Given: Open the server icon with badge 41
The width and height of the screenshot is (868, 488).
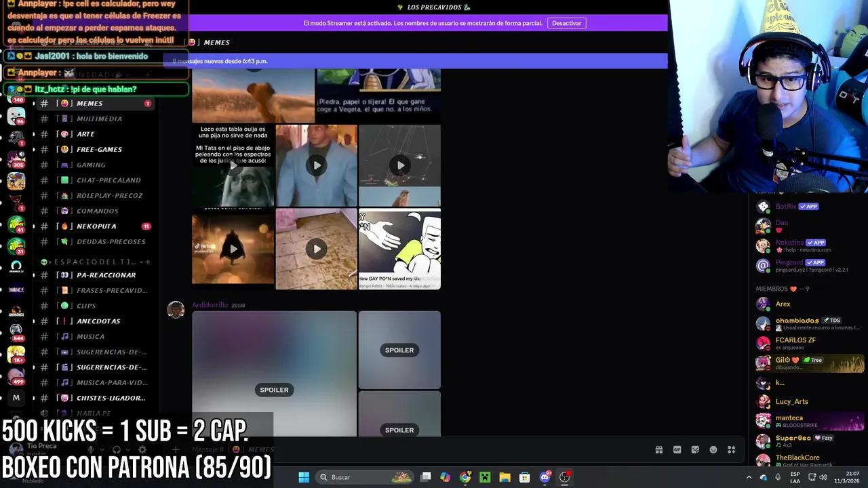Looking at the screenshot, I should pos(16,224).
